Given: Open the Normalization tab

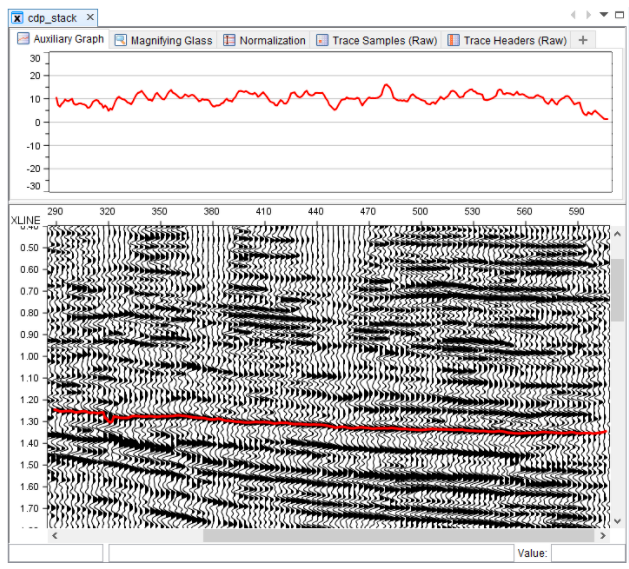Looking at the screenshot, I should click(x=264, y=40).
